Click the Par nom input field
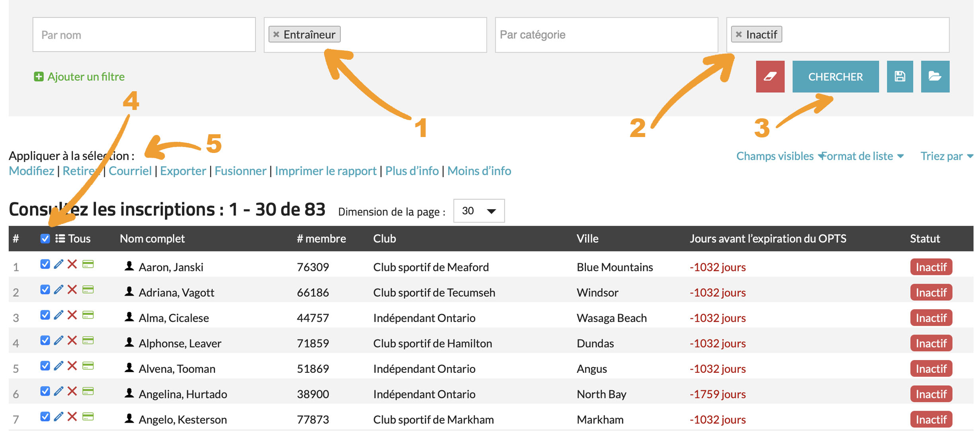This screenshot has height=431, width=980. 144,35
